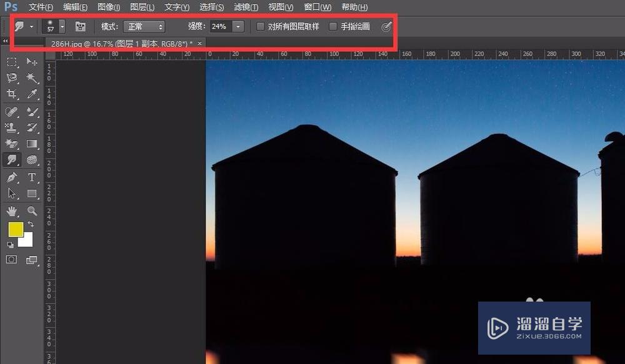Select the Magic Wand tool

32,77
